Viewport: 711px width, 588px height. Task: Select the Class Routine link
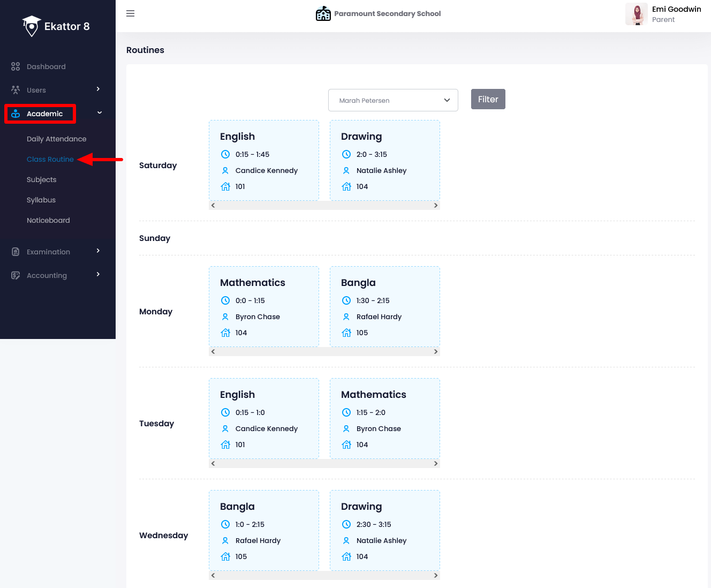(x=50, y=159)
